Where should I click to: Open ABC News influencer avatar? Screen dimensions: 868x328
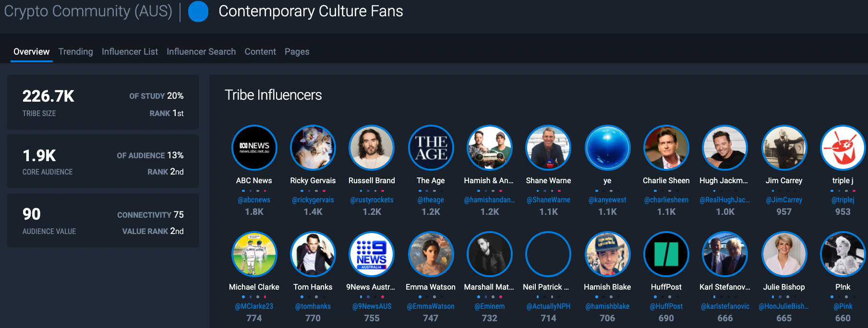(254, 148)
